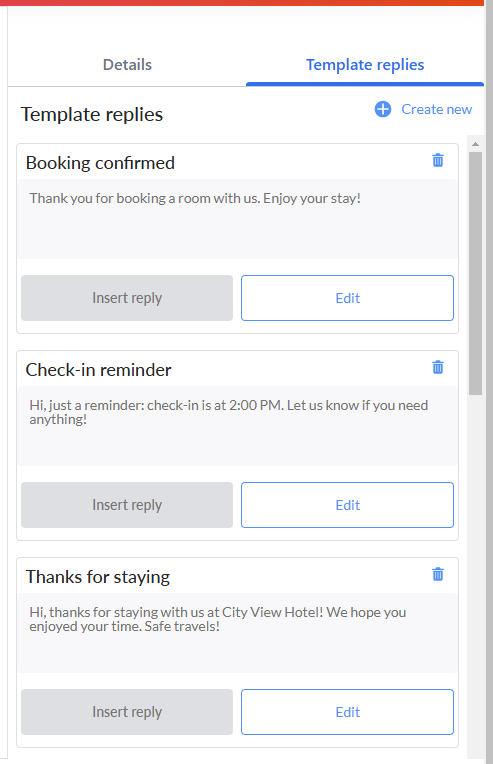Click the Thanks for staying message text
The image size is (493, 764).
[x=218, y=619]
